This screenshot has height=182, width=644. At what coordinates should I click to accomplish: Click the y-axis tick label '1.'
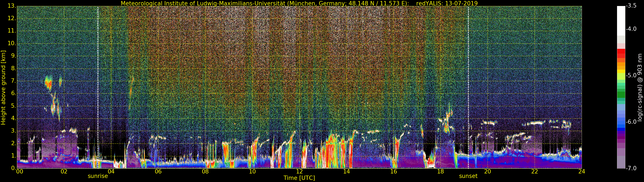point(13,156)
